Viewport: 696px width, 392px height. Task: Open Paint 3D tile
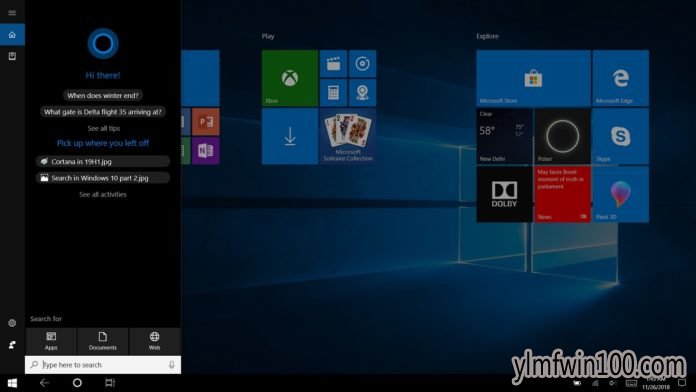pyautogui.click(x=621, y=194)
